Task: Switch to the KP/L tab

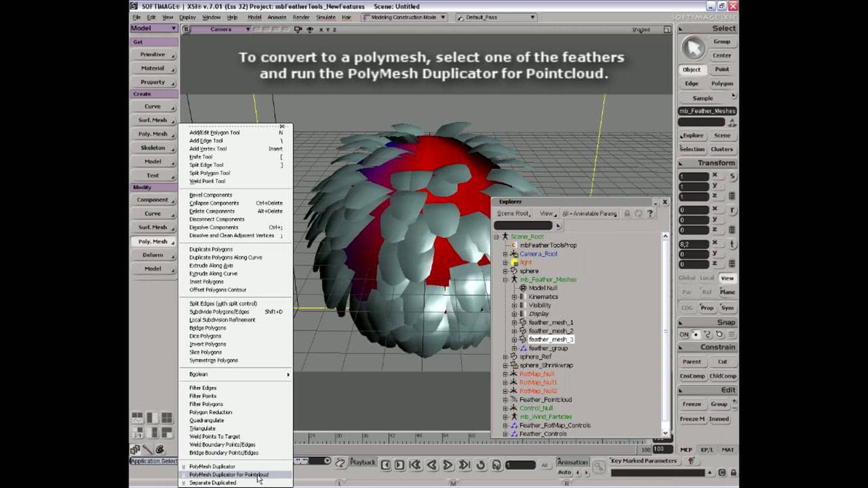Action: coord(707,450)
